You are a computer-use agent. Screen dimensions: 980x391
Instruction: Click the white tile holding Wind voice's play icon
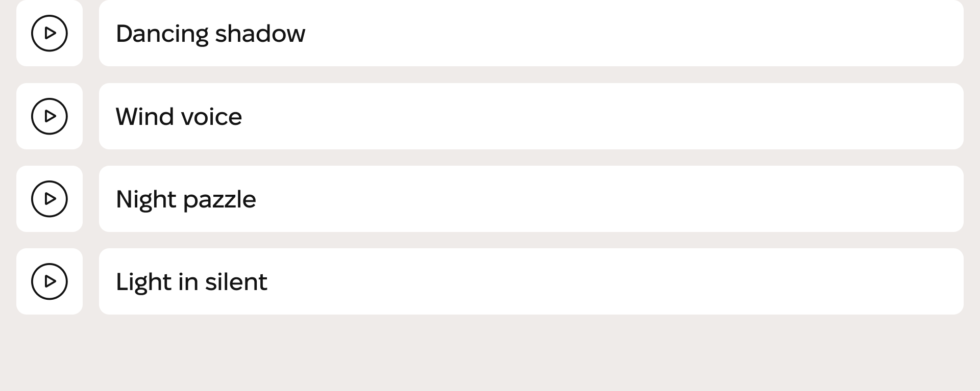tap(50, 116)
